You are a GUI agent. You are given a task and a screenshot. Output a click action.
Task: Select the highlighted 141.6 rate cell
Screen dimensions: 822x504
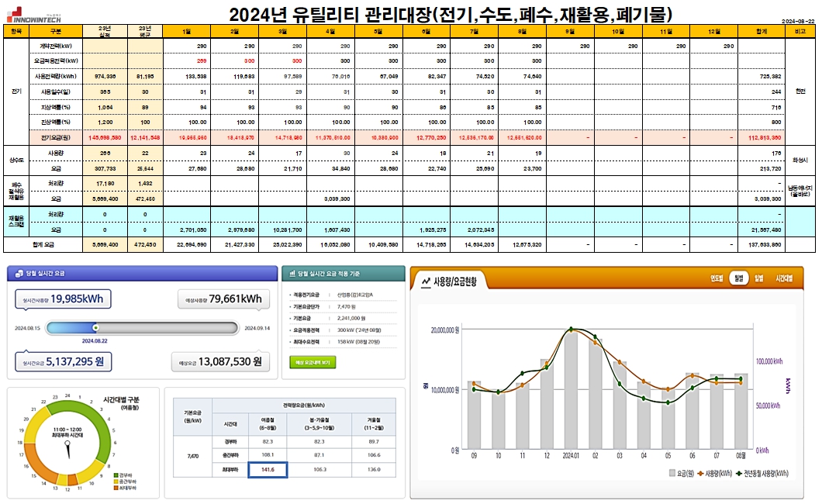[x=268, y=470]
